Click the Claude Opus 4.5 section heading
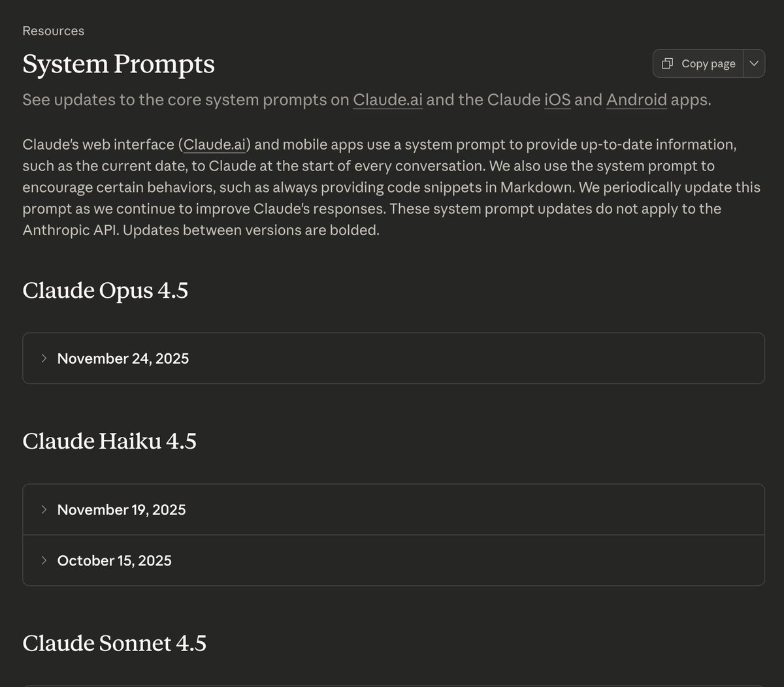 pyautogui.click(x=105, y=290)
